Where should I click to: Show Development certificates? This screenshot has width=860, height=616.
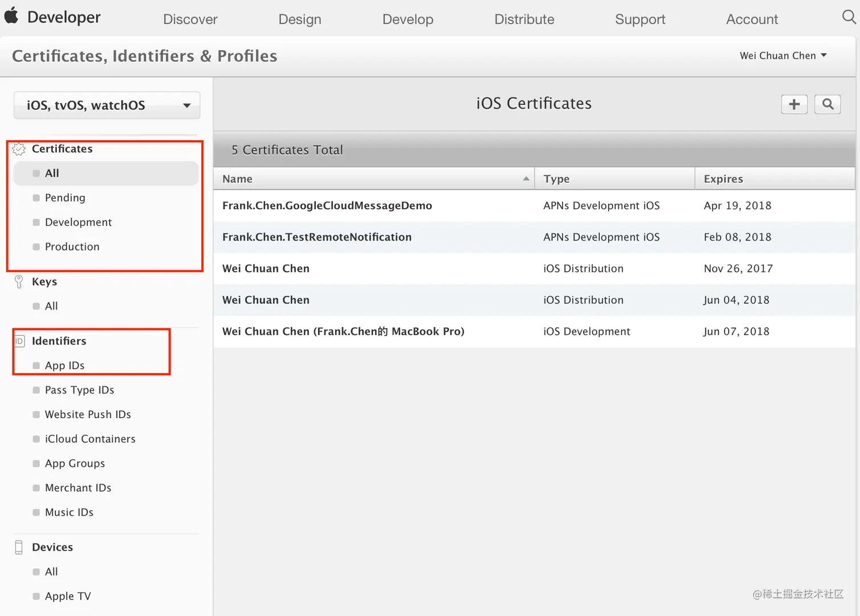pos(78,222)
